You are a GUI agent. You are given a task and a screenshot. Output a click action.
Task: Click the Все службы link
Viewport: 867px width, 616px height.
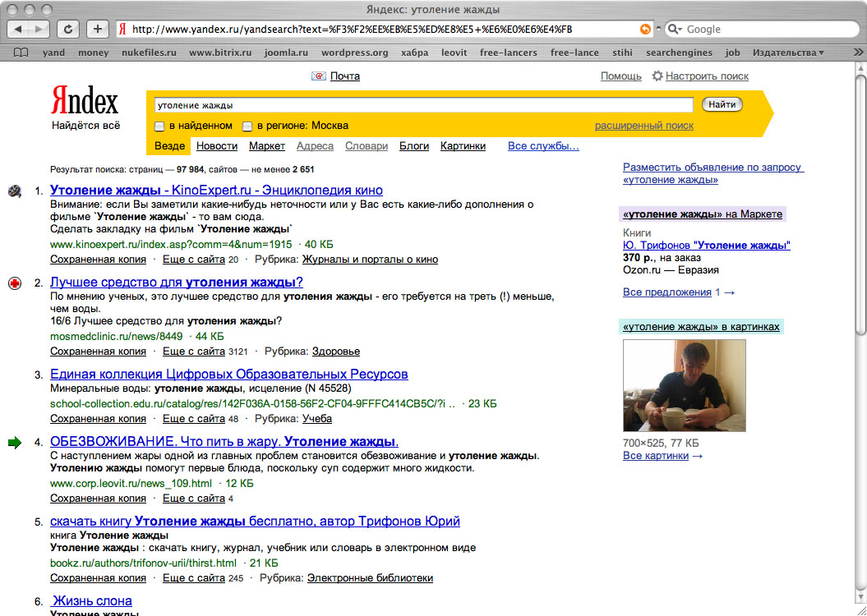click(543, 146)
